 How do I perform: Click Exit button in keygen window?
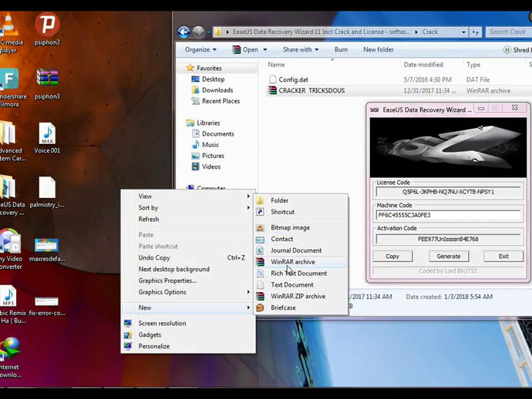coord(503,256)
